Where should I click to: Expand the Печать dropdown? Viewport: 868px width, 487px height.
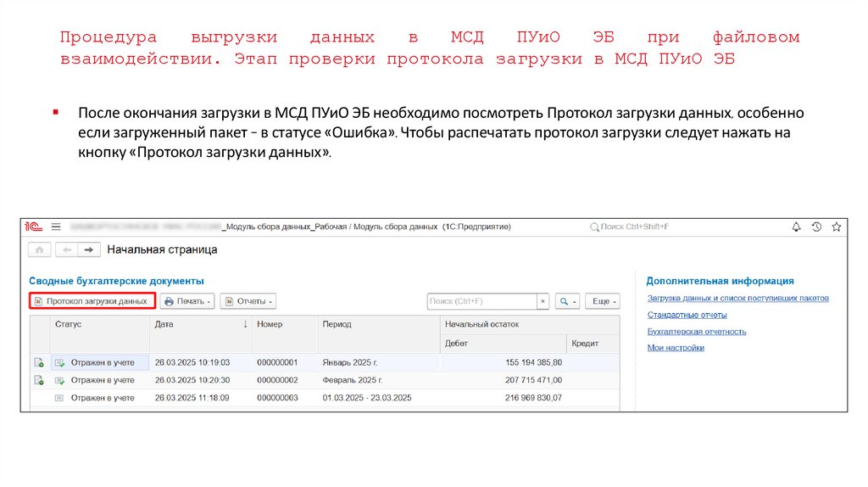[187, 301]
